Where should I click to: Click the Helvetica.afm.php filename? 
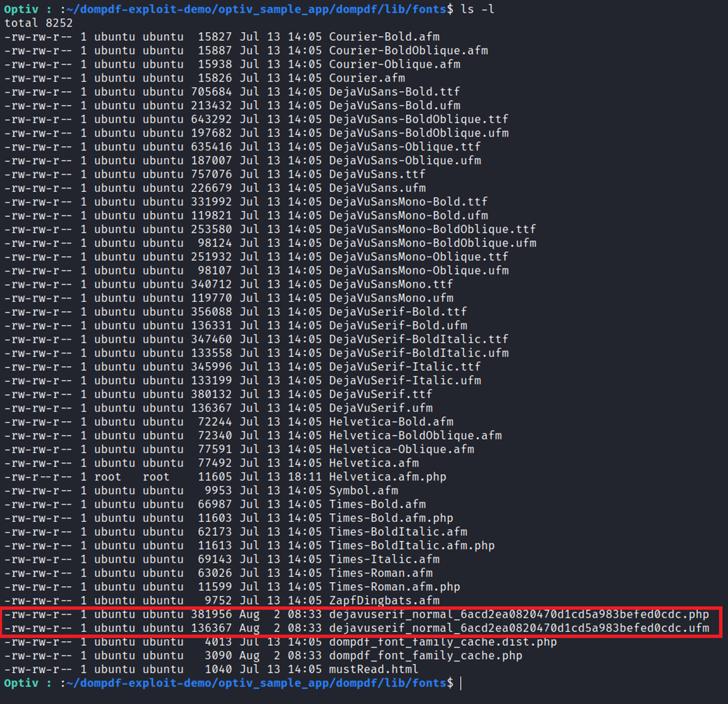[x=387, y=477]
